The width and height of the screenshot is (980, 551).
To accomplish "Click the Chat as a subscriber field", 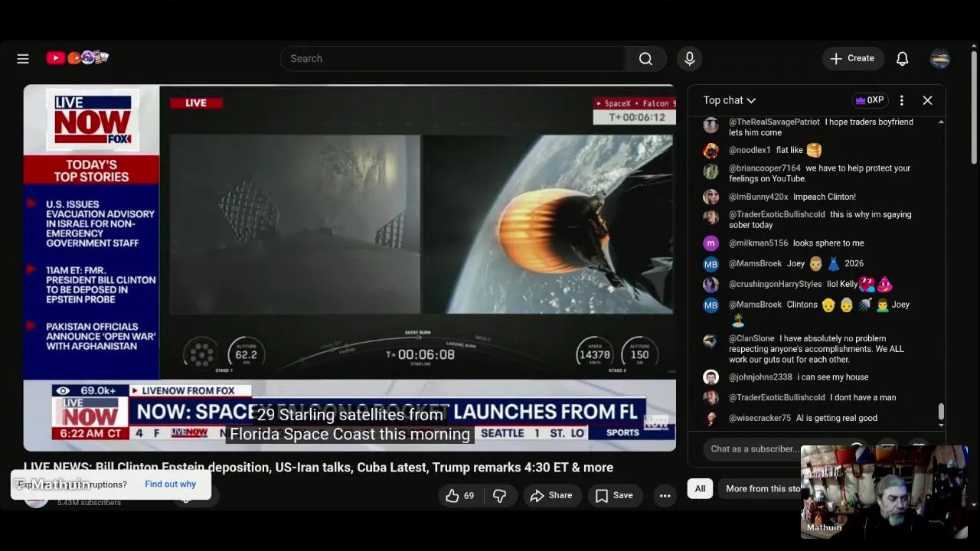I will tap(753, 449).
